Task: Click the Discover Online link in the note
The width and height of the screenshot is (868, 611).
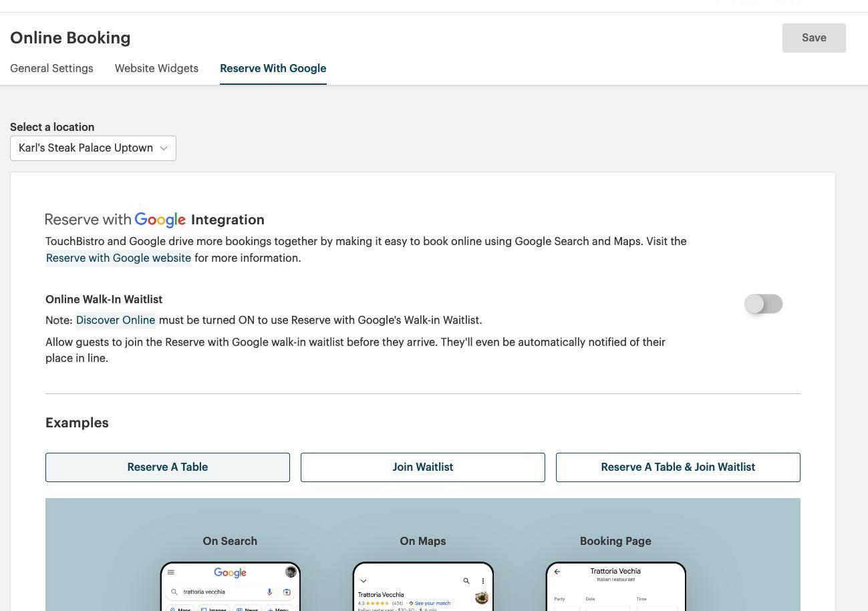Action: tap(115, 320)
